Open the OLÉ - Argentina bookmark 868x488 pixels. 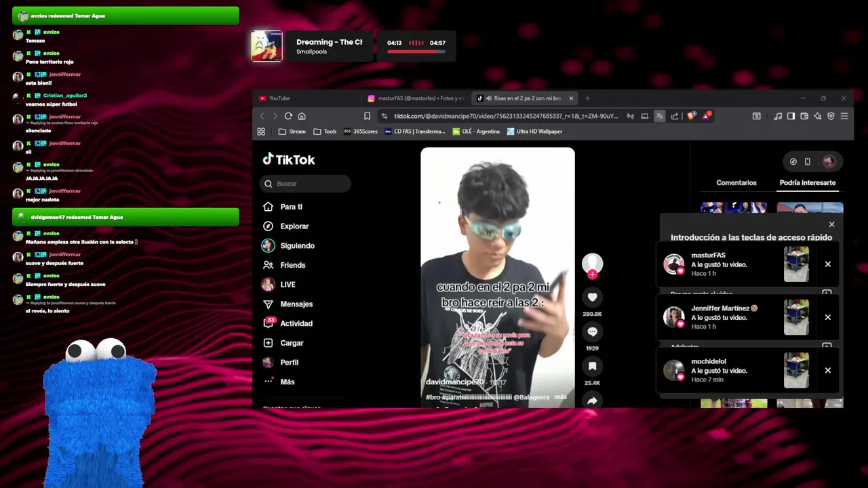[x=476, y=131]
